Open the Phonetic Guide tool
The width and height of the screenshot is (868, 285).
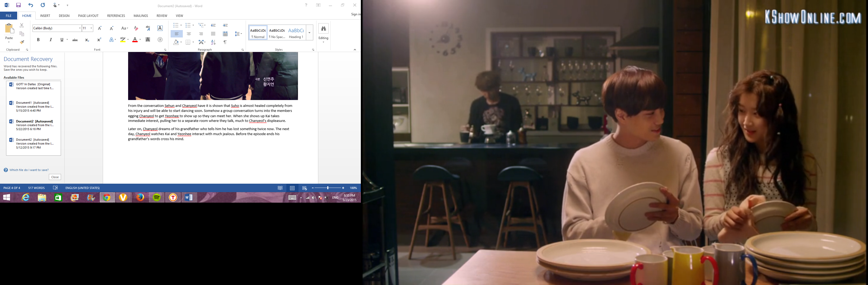(148, 28)
